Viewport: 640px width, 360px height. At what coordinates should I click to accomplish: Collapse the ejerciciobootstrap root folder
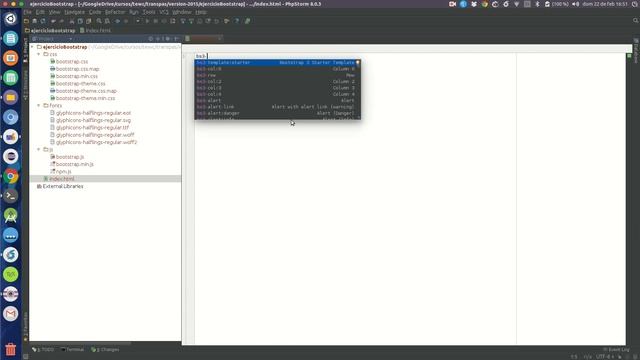click(33, 47)
